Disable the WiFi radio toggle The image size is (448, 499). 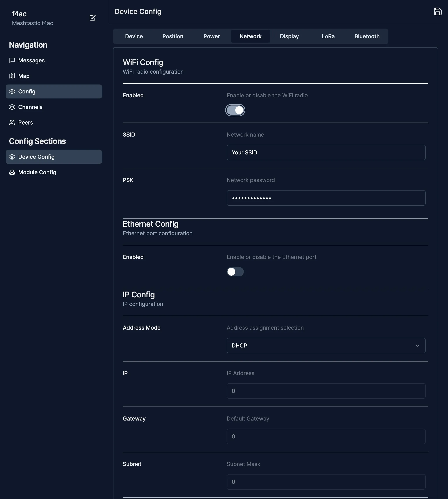(x=235, y=110)
